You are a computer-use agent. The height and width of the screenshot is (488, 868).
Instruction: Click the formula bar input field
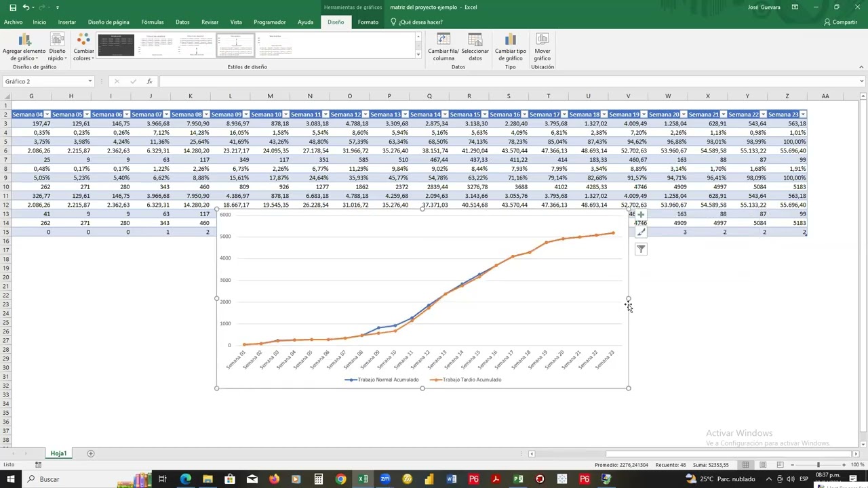pos(509,81)
